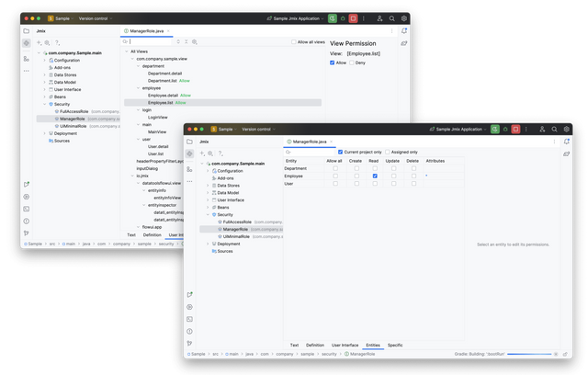Viewport: 588px width, 375px height.
Task: Select the Jmix tool icon in the back window sidebar
Action: (27, 43)
